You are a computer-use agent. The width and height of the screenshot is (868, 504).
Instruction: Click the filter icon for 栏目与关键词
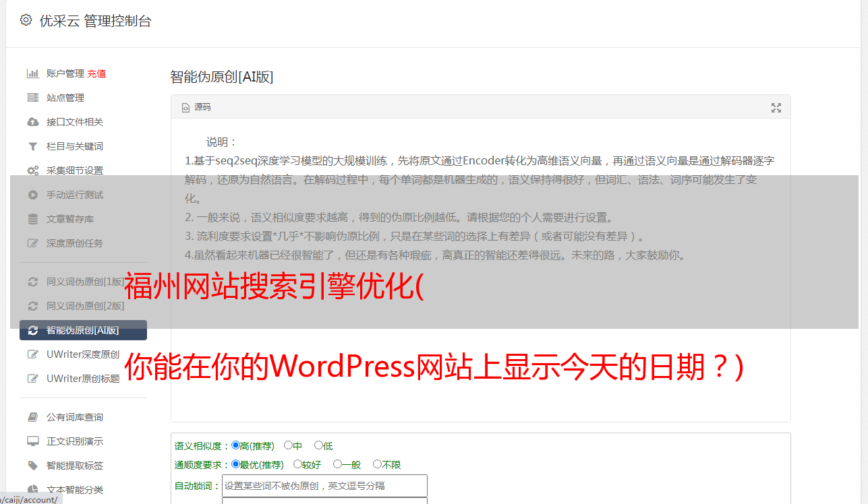click(x=32, y=146)
